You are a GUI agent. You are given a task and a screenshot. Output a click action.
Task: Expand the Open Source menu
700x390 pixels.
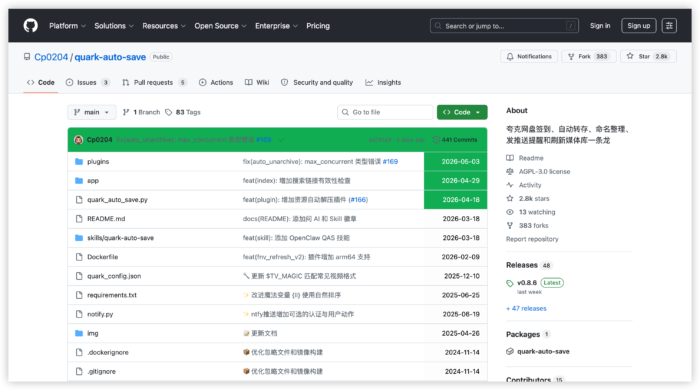220,26
